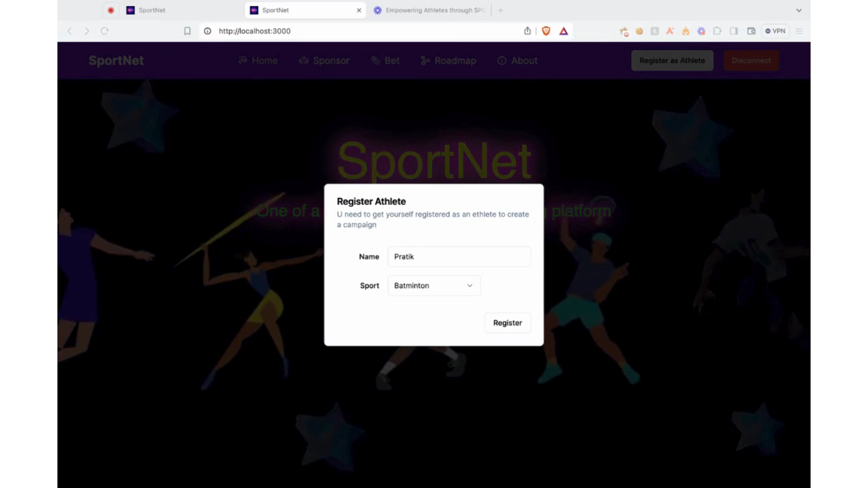
Task: Click the browser forward arrow
Action: click(x=87, y=31)
